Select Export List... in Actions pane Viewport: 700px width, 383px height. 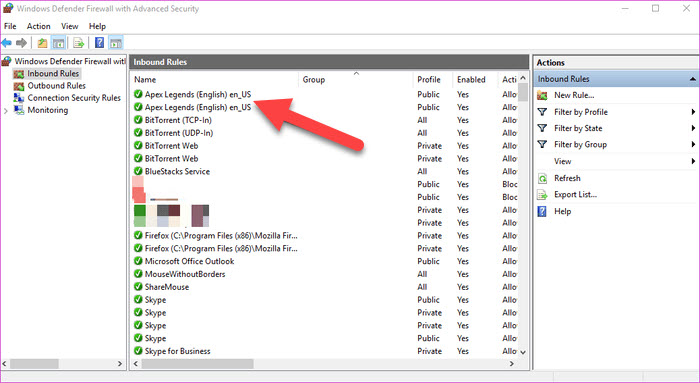[x=575, y=195]
